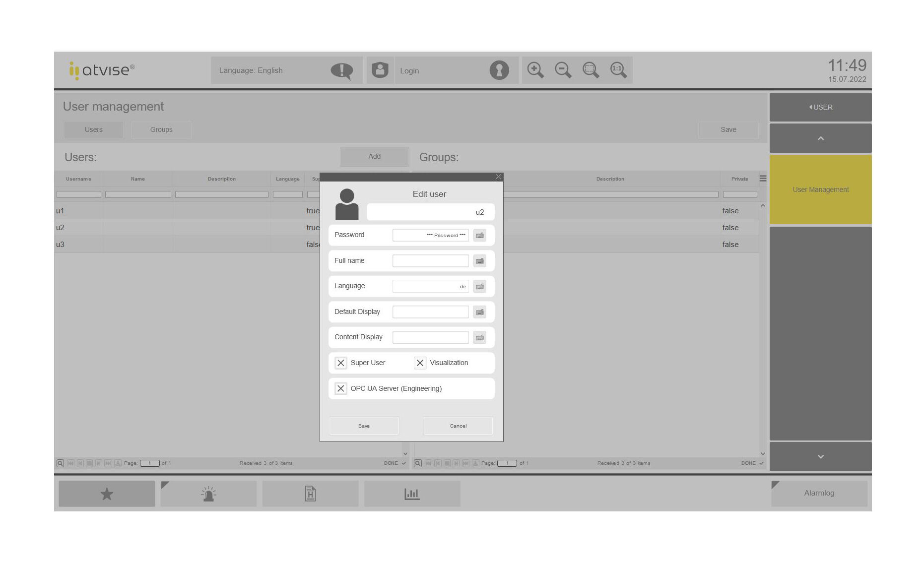Open the on-screen keyboard icon beside Password

[479, 235]
